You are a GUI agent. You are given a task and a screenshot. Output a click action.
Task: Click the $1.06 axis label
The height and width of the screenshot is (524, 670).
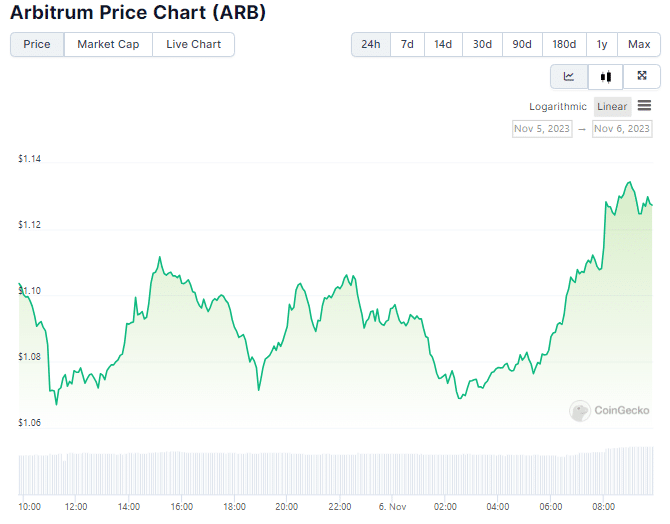[29, 423]
